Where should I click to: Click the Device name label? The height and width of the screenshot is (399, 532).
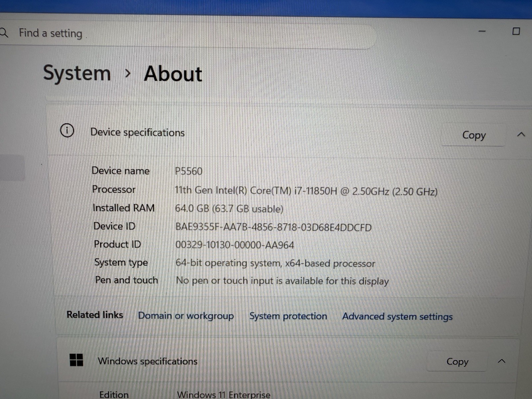(x=121, y=171)
